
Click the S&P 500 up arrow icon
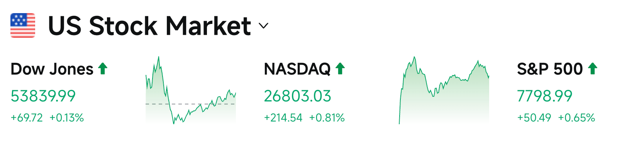click(593, 69)
